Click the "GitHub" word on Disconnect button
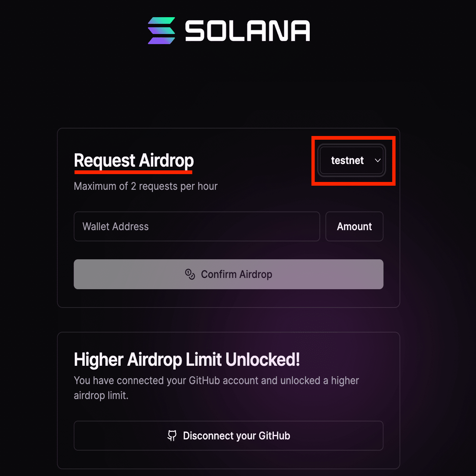 point(274,436)
